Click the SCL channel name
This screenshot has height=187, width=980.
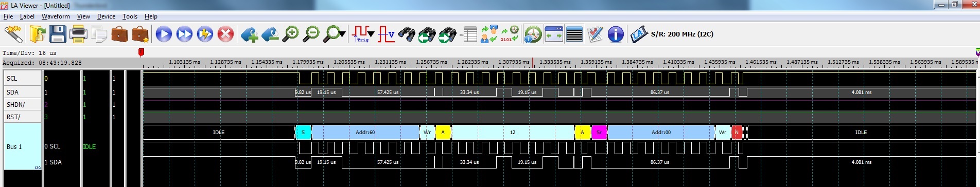[x=12, y=79]
